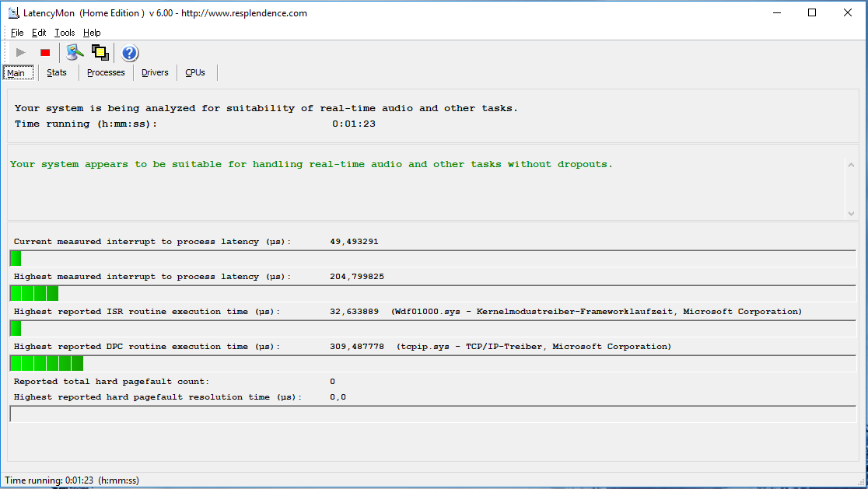Switch to the Main tab
Viewport: 868px width, 489px height.
pos(16,73)
